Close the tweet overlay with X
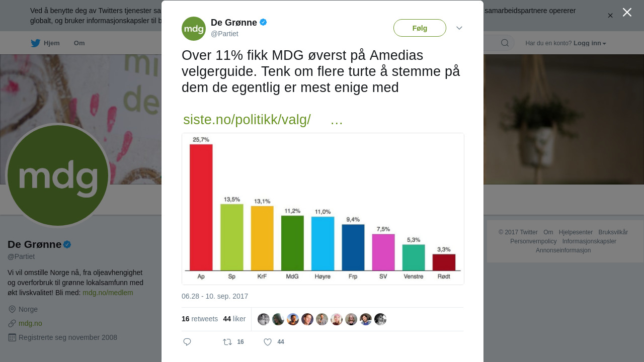The width and height of the screenshot is (644, 362). tap(627, 12)
